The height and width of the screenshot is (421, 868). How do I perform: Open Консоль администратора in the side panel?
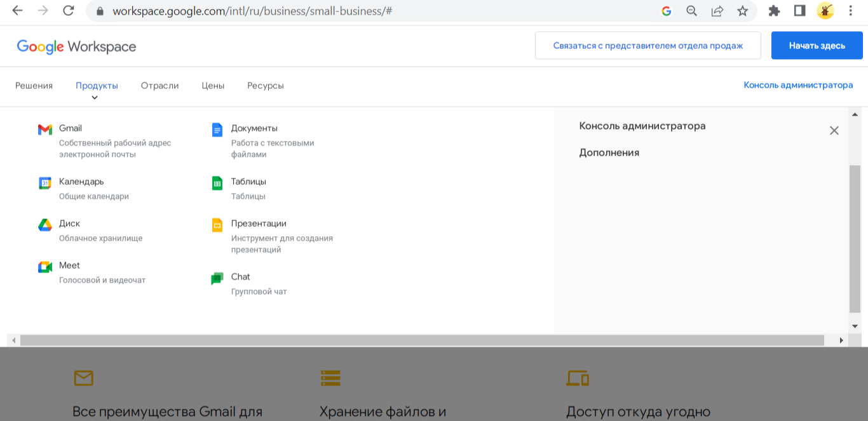(642, 126)
